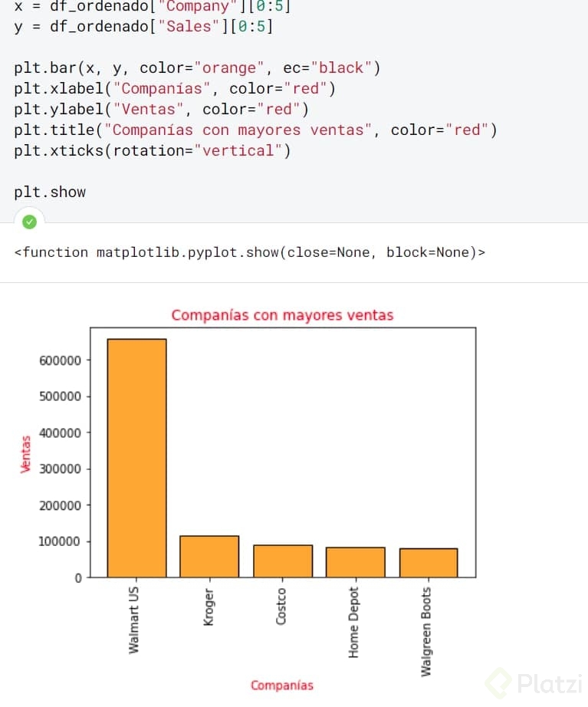This screenshot has width=588, height=707.
Task: Click the plt.ylabel code line
Action: (x=161, y=109)
